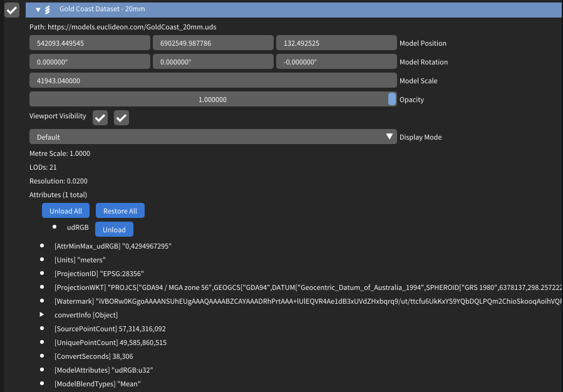563x392 pixels.
Task: Click the third Model Rotation field
Action: pyautogui.click(x=336, y=62)
